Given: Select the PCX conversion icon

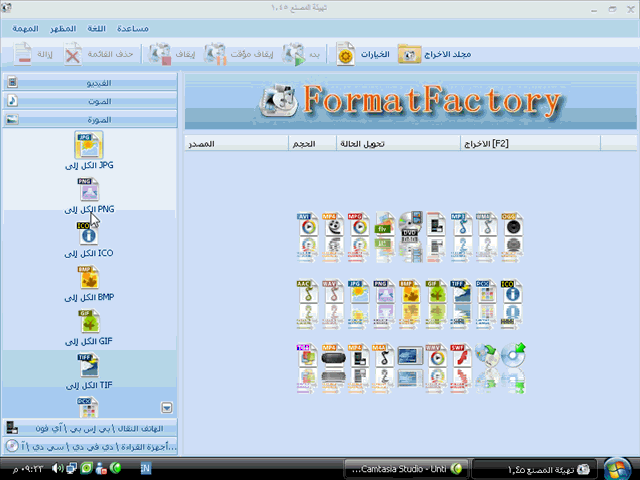Looking at the screenshot, I should (88, 407).
